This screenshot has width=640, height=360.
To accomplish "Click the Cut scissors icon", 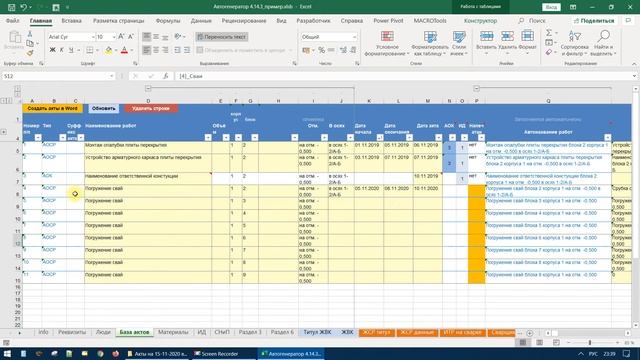I will pos(30,34).
